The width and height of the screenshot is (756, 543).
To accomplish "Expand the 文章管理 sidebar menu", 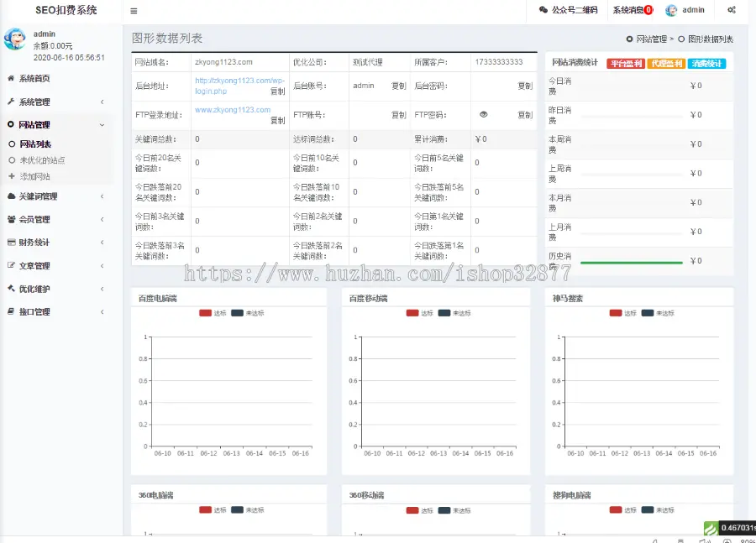I will (55, 266).
